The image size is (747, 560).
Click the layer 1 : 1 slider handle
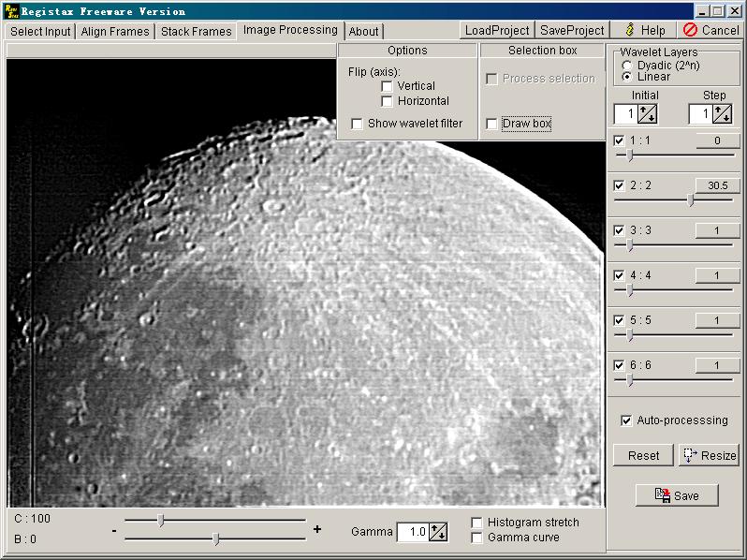(630, 155)
